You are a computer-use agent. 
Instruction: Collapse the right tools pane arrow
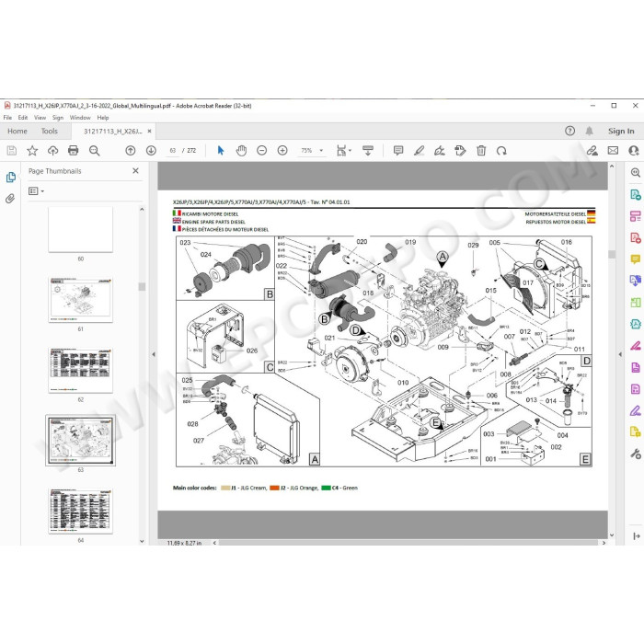click(x=621, y=353)
